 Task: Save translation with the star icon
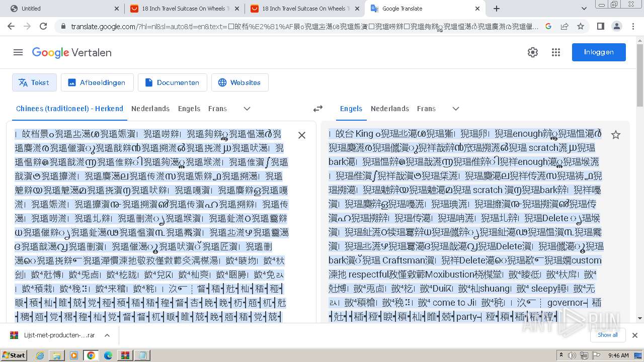616,135
